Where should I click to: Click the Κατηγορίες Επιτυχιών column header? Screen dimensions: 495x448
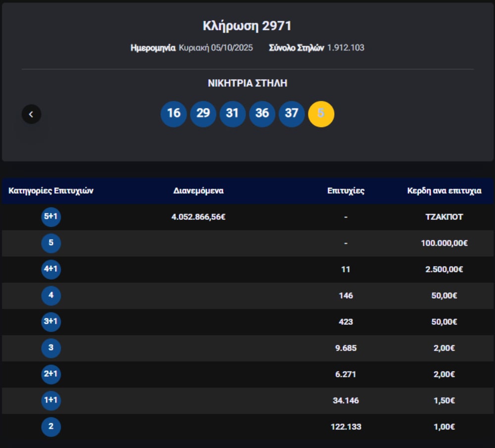point(51,191)
